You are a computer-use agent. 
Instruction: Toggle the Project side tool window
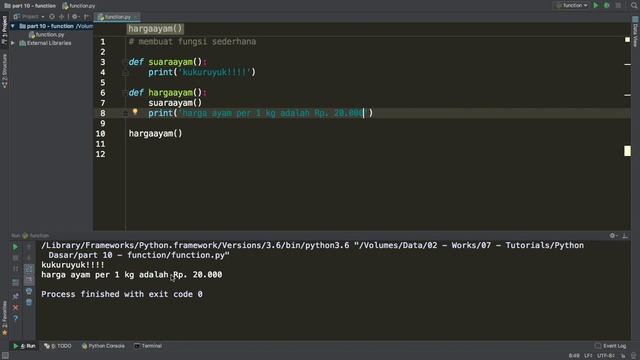click(4, 30)
